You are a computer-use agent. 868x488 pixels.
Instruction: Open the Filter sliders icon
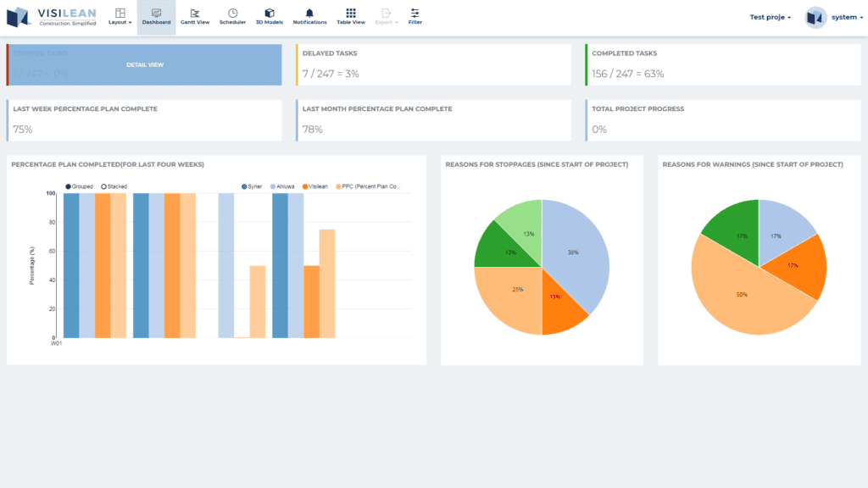point(415,14)
